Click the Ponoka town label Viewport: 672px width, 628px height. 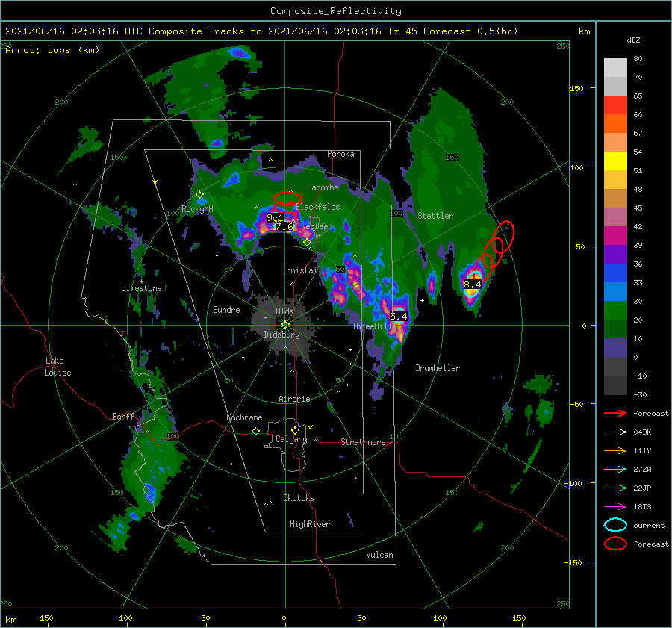(x=340, y=154)
